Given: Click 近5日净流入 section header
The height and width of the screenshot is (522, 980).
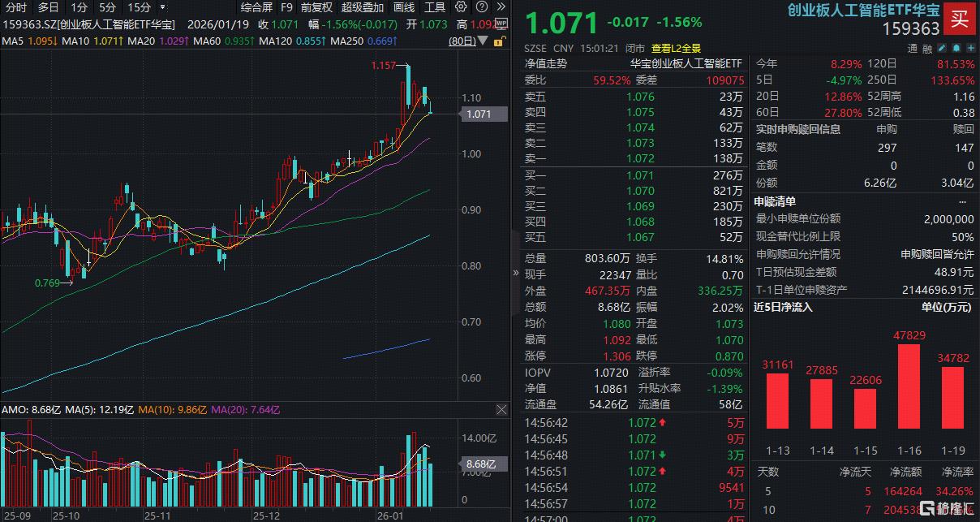Looking at the screenshot, I should (783, 307).
